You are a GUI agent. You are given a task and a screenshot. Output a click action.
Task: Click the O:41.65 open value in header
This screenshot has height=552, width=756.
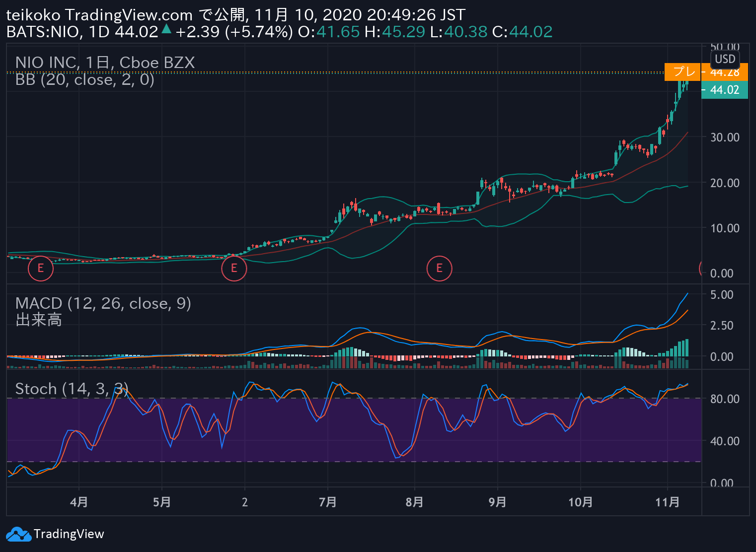pyautogui.click(x=328, y=32)
